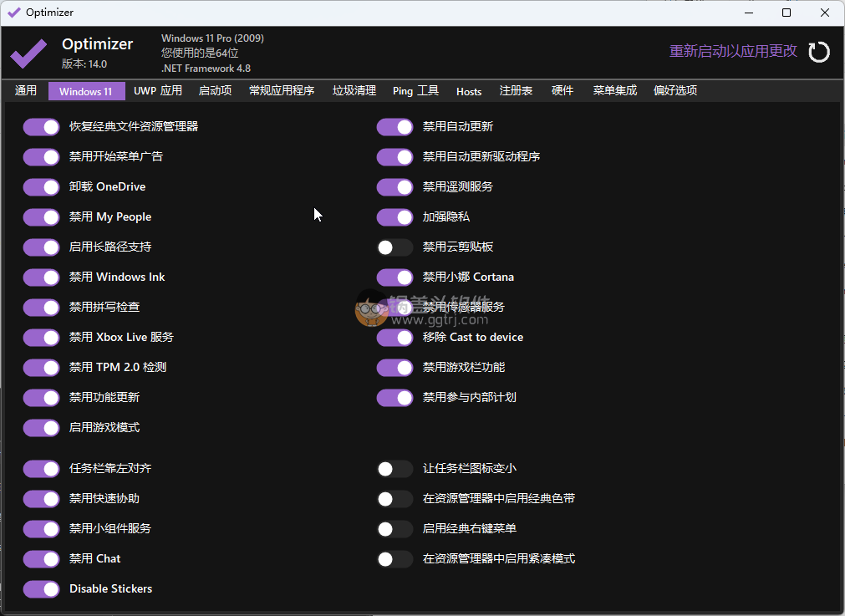This screenshot has width=845, height=616.
Task: Click 重新启动以应用更改 restart link
Action: click(x=733, y=51)
